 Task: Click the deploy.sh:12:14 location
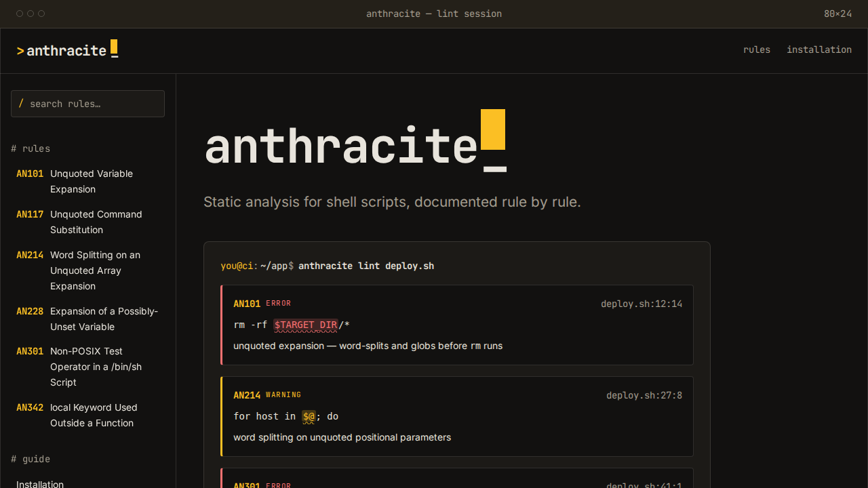[642, 304]
